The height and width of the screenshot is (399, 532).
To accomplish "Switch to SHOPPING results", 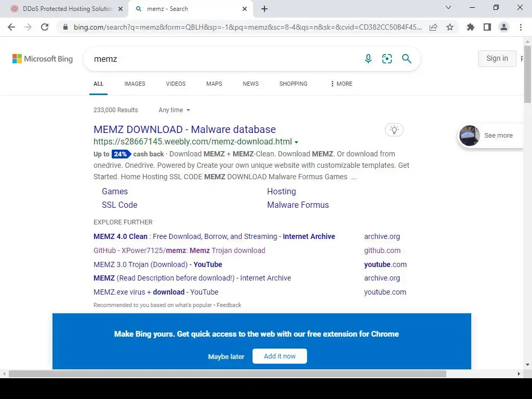I will 293,84.
